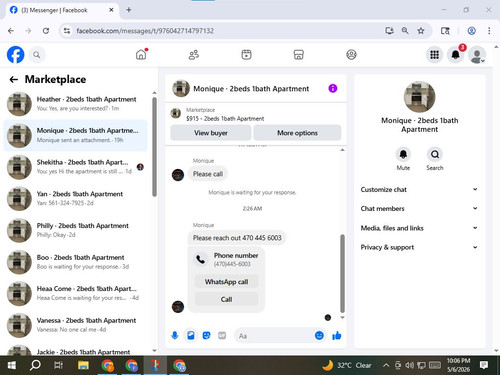
Task: Open the Windows notification center icon
Action: [484, 365]
